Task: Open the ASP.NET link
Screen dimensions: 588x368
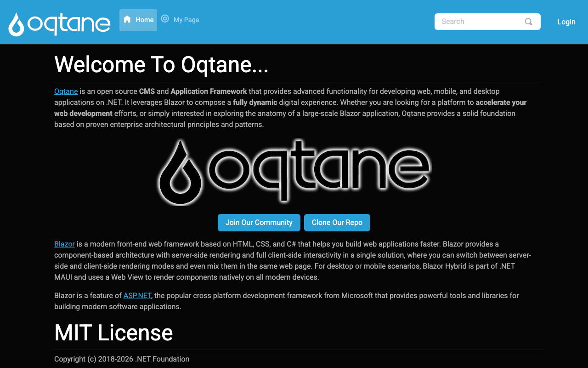Action: [137, 295]
